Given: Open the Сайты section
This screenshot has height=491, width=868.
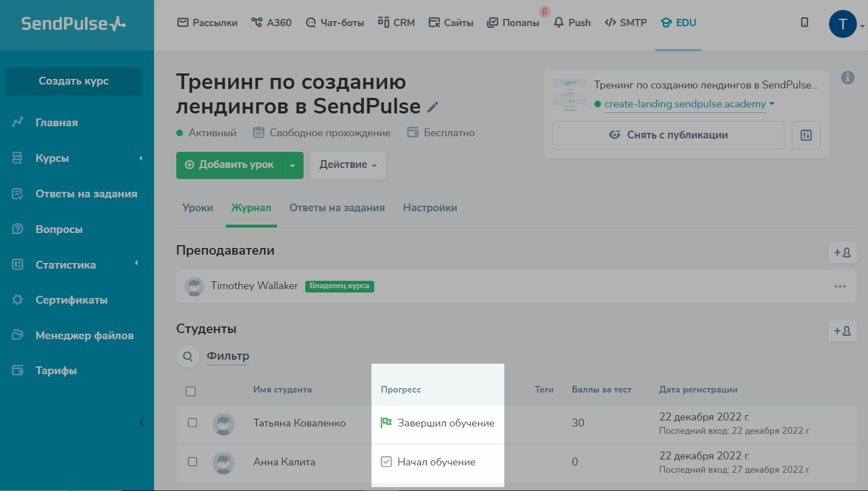Looking at the screenshot, I should coord(451,23).
